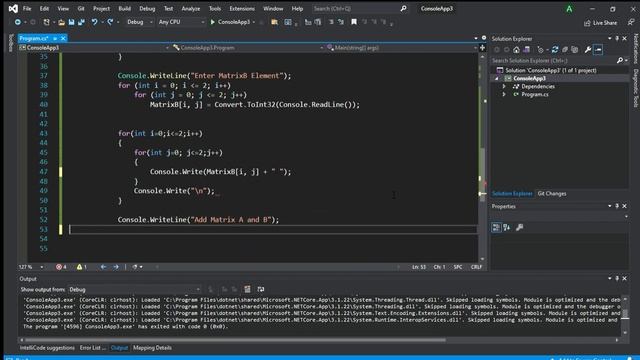The height and width of the screenshot is (360, 640).
Task: Click the bookmark toolbar icon
Action: 354,22
